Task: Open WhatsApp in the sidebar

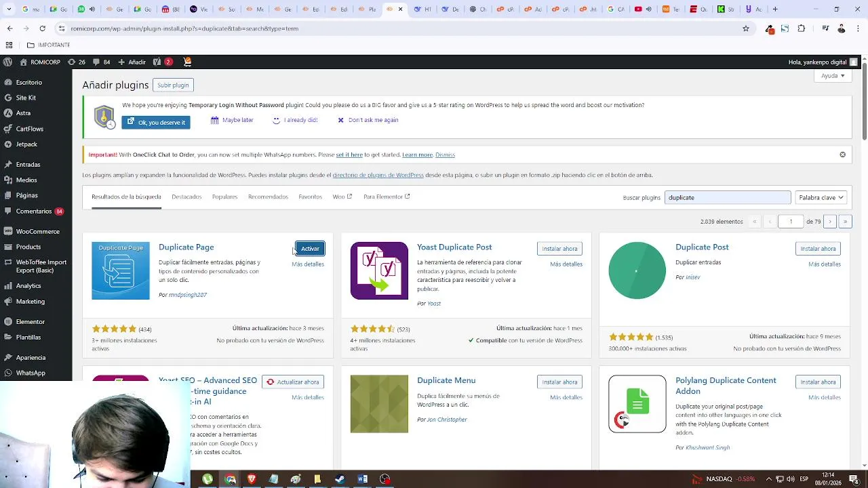Action: click(31, 373)
